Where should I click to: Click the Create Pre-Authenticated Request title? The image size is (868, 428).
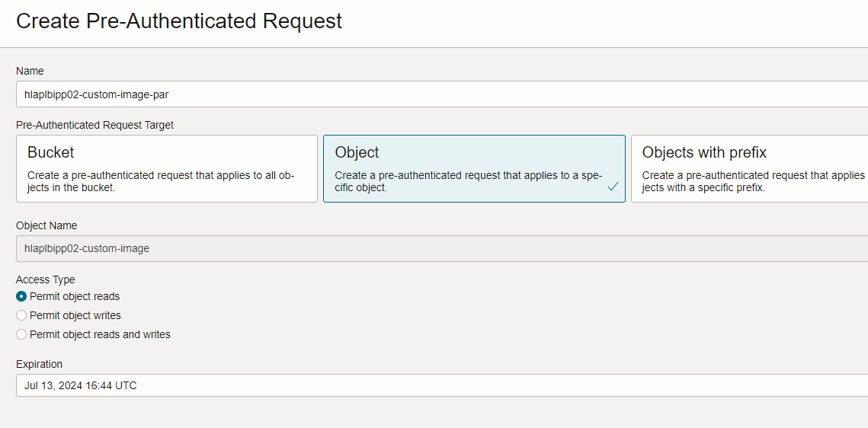click(x=179, y=21)
